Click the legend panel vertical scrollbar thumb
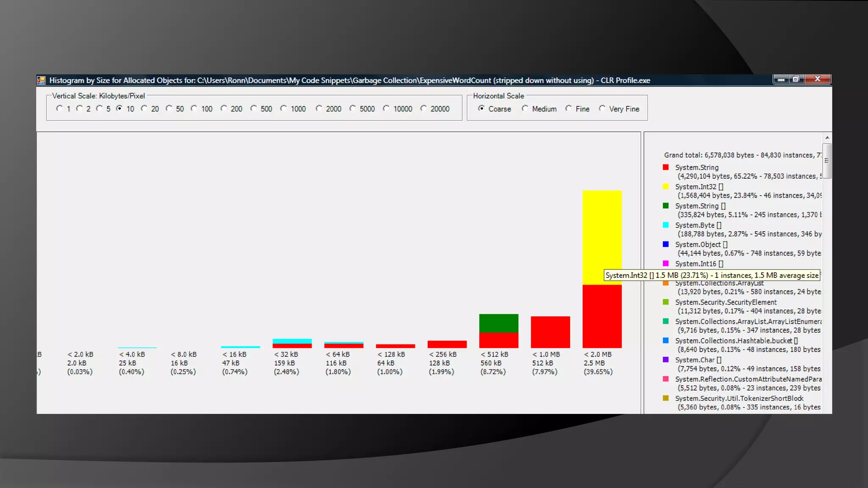The image size is (868, 488). click(x=827, y=161)
